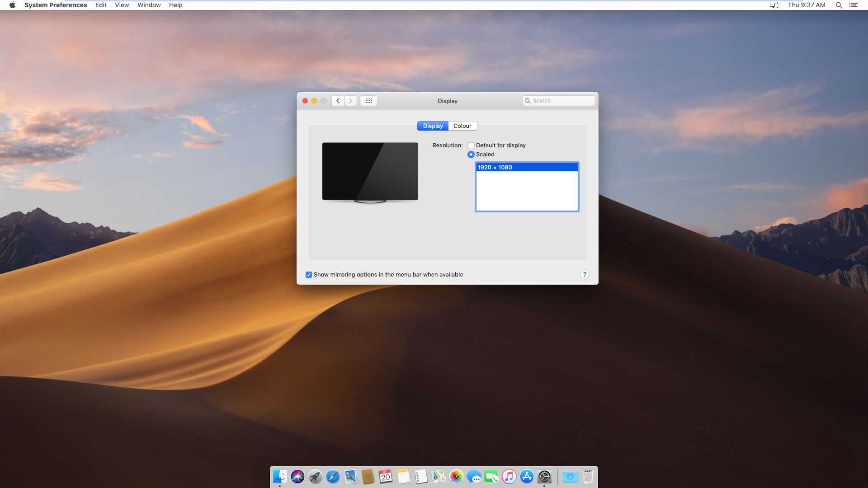868x488 pixels.
Task: Click the Finder icon in the Dock
Action: point(278,477)
